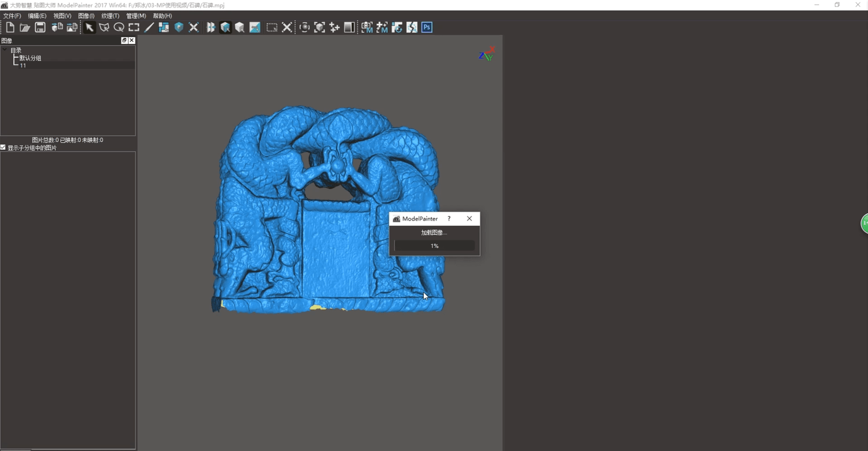Launch Photoshop via the Ps icon

pyautogui.click(x=427, y=27)
